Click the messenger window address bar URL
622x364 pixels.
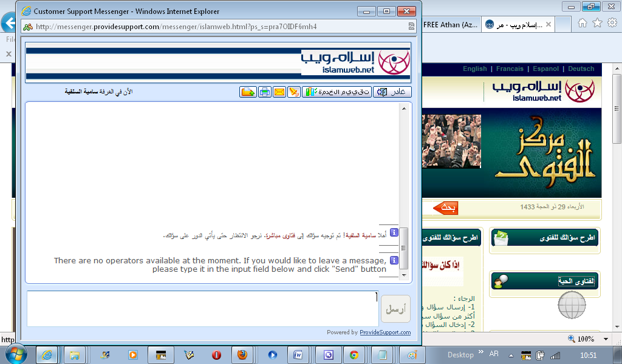[x=176, y=27]
